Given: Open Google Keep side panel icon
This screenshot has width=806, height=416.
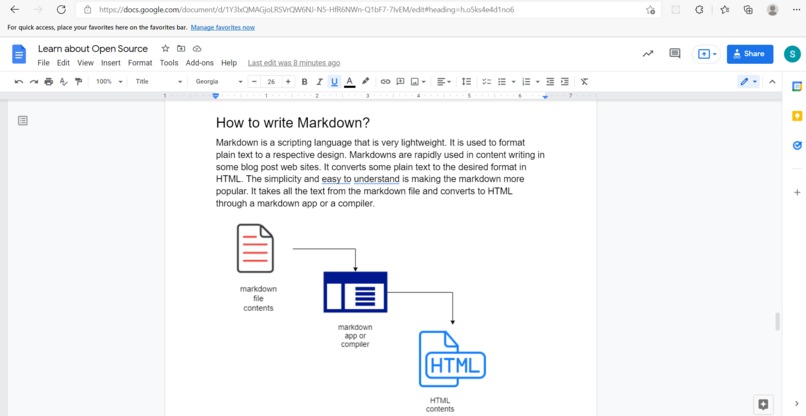Looking at the screenshot, I should coord(797,116).
